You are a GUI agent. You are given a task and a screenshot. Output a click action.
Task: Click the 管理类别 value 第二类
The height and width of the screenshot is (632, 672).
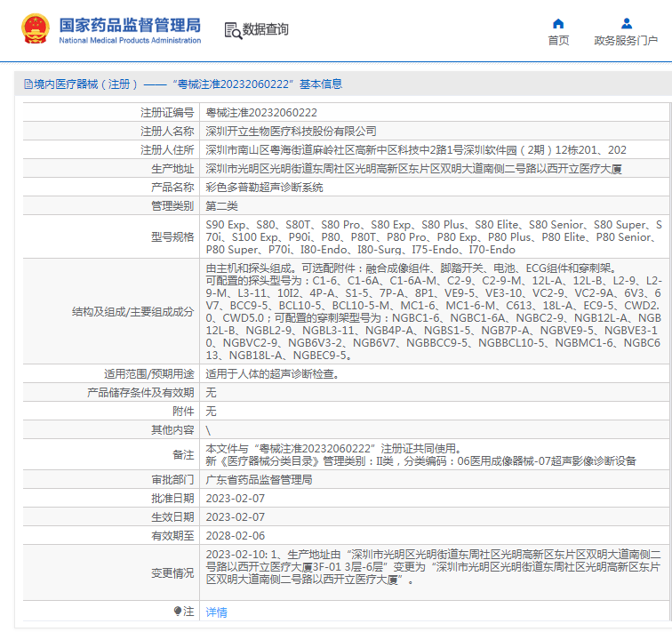click(221, 206)
